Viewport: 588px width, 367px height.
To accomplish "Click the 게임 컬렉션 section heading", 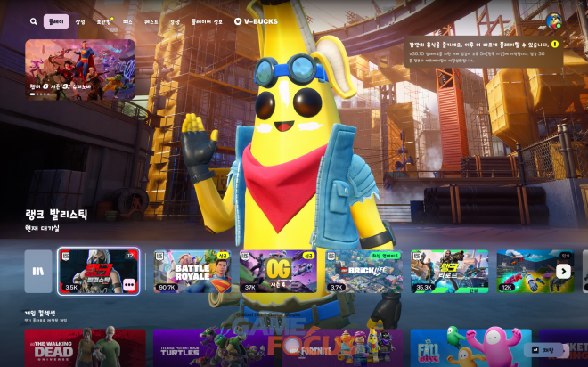I will pyautogui.click(x=40, y=313).
